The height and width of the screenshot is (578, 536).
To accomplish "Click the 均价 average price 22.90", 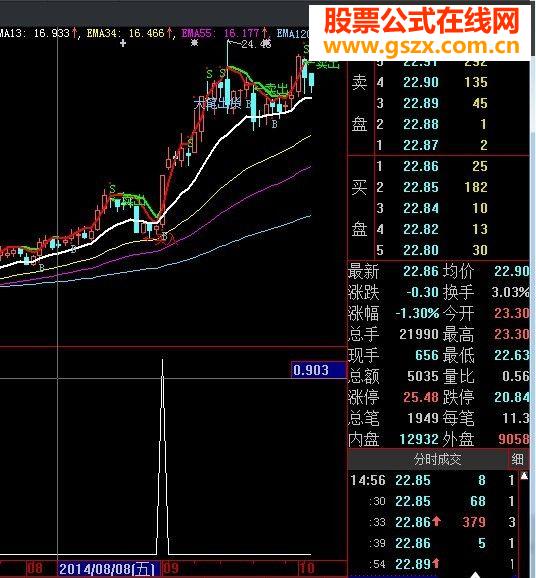I will tap(512, 271).
